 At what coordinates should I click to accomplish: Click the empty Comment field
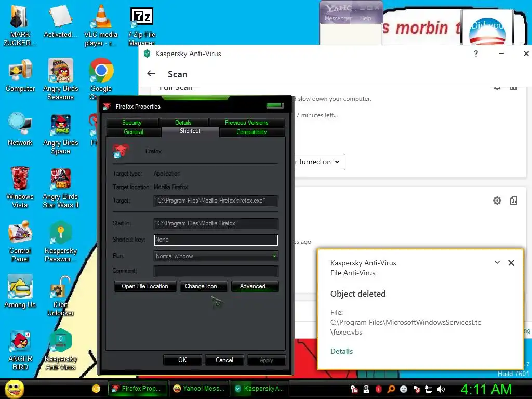(x=216, y=271)
